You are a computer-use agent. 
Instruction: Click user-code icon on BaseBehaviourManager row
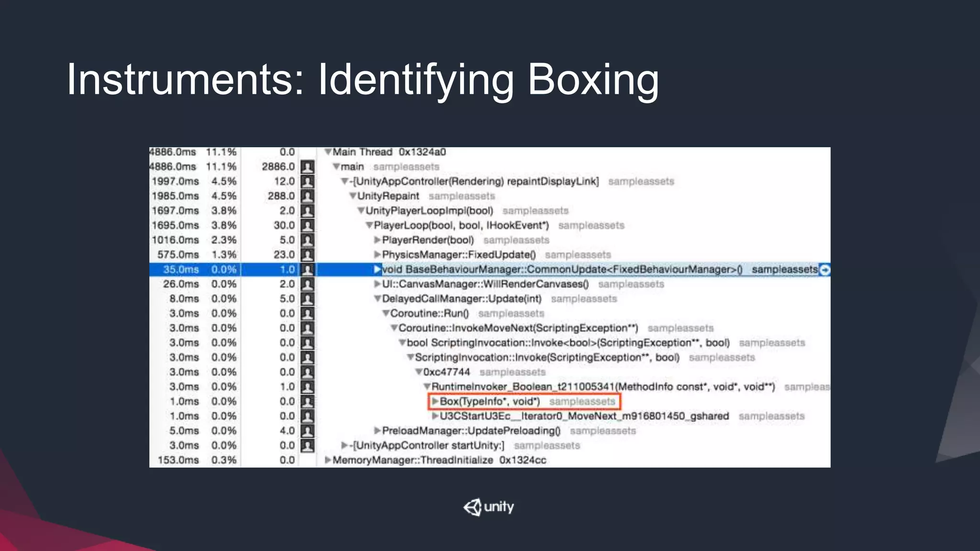click(308, 270)
